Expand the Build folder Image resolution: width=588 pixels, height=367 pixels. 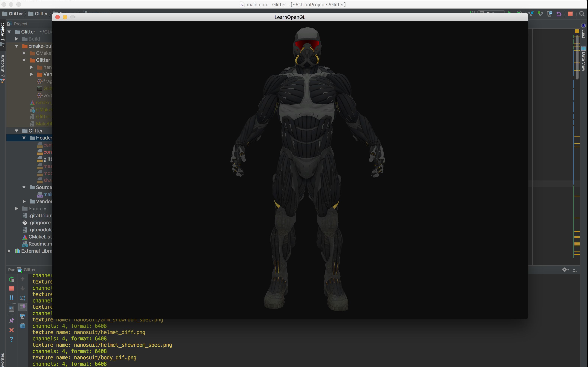click(17, 39)
